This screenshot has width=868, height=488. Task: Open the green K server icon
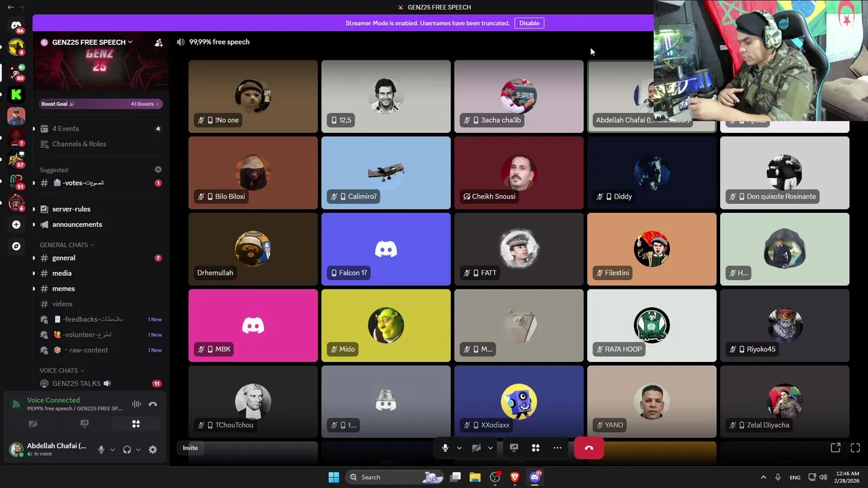tap(16, 94)
